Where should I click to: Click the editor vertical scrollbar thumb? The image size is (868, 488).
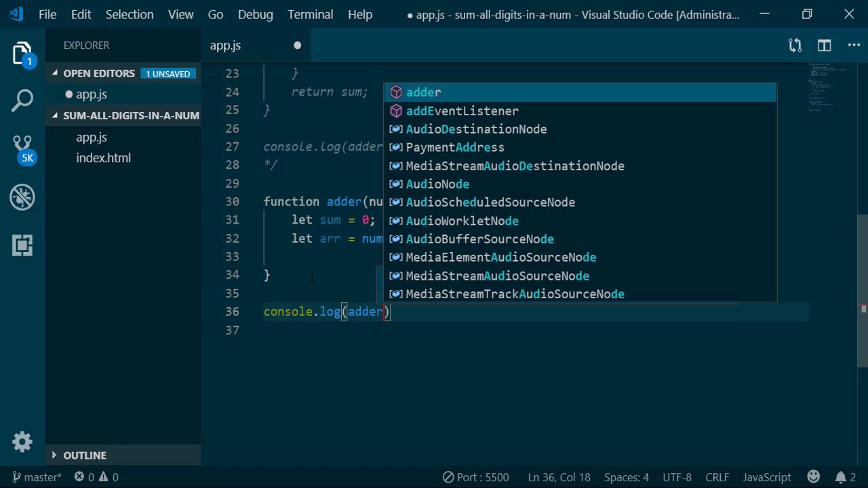[863, 291]
